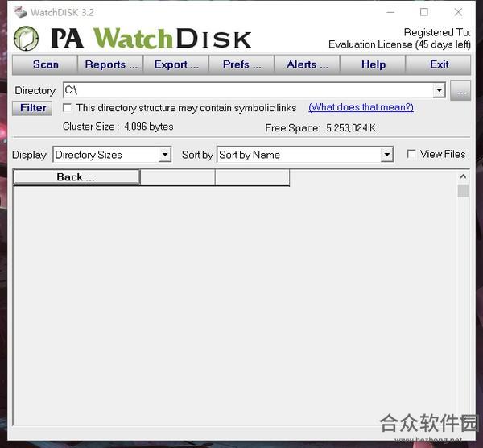483x448 pixels.
Task: Click the Back ... button in results
Action: click(76, 177)
